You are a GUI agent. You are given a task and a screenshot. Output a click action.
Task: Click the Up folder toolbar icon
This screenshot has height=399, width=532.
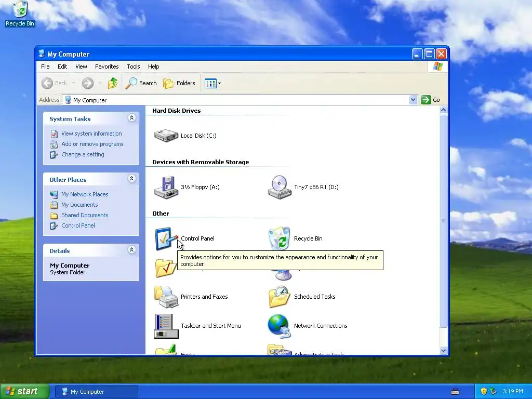[113, 83]
